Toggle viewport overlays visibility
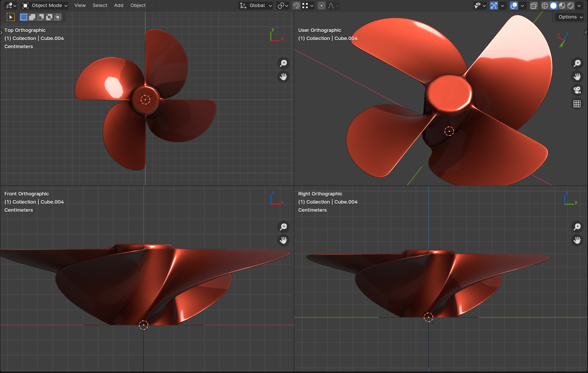This screenshot has height=373, width=588. 514,6
